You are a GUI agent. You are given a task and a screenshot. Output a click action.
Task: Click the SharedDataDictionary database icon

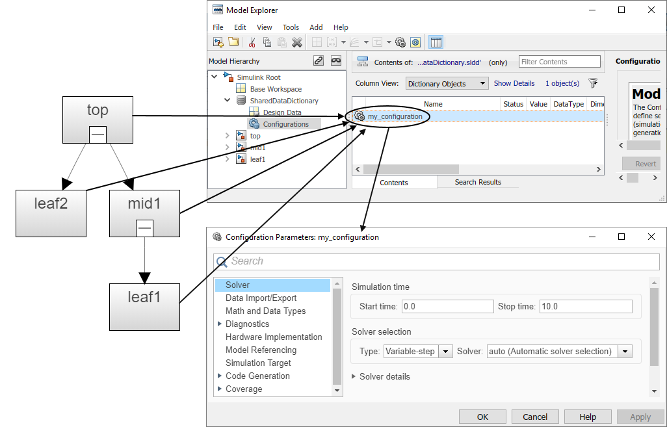[x=241, y=100]
